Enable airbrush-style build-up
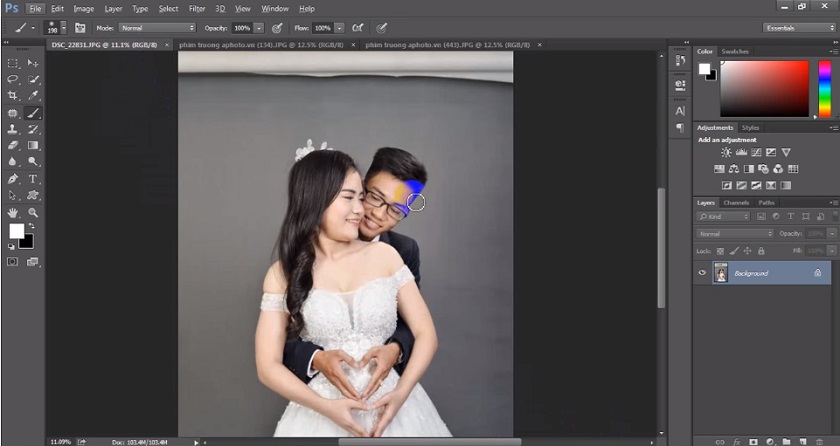The height and width of the screenshot is (446, 840). coord(357,28)
